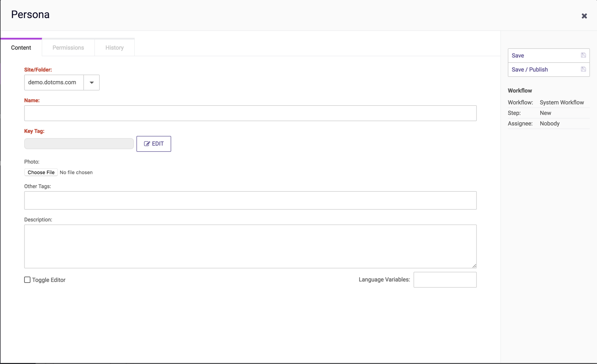Click the System Workflow value
597x364 pixels.
tap(561, 103)
